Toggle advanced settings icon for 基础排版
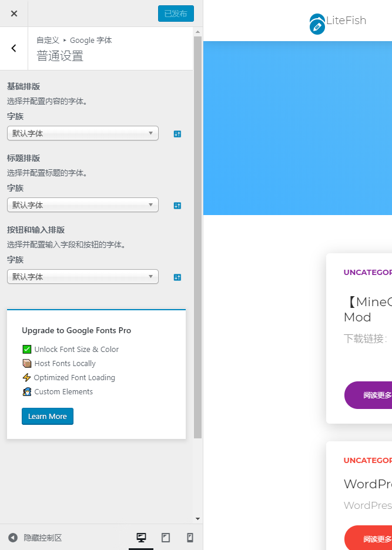392x550 pixels. (177, 133)
